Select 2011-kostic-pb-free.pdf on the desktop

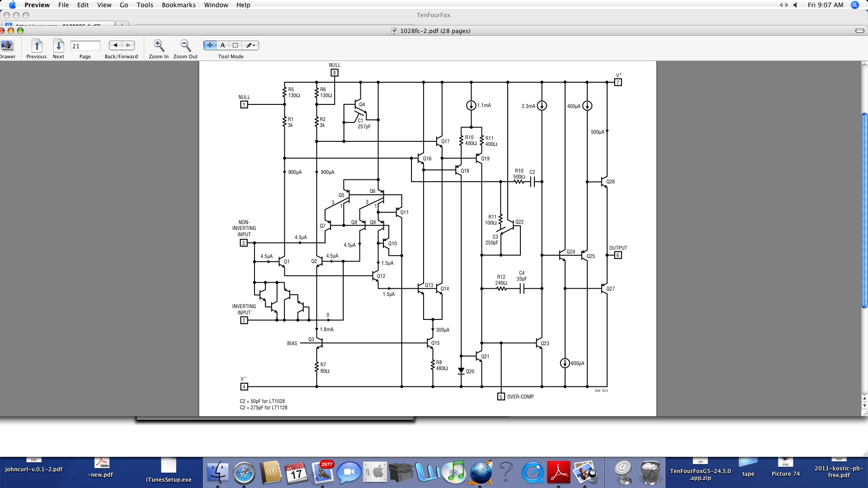[x=839, y=469]
